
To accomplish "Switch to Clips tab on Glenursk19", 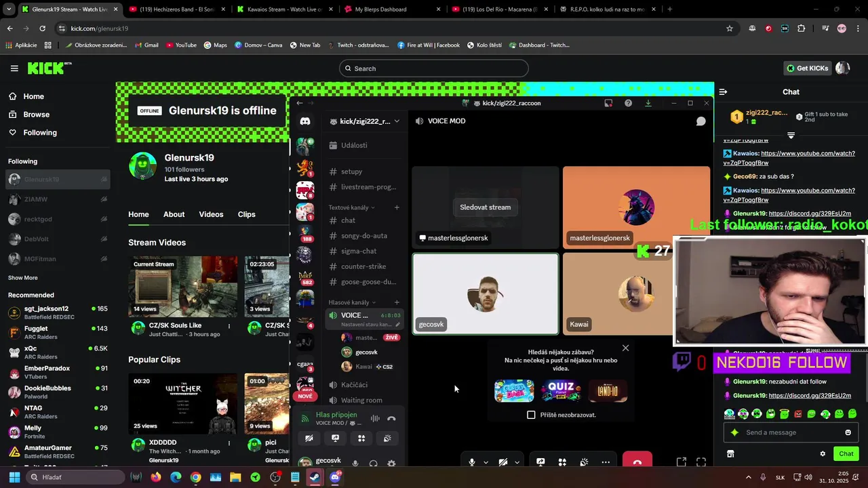I will 247,214.
